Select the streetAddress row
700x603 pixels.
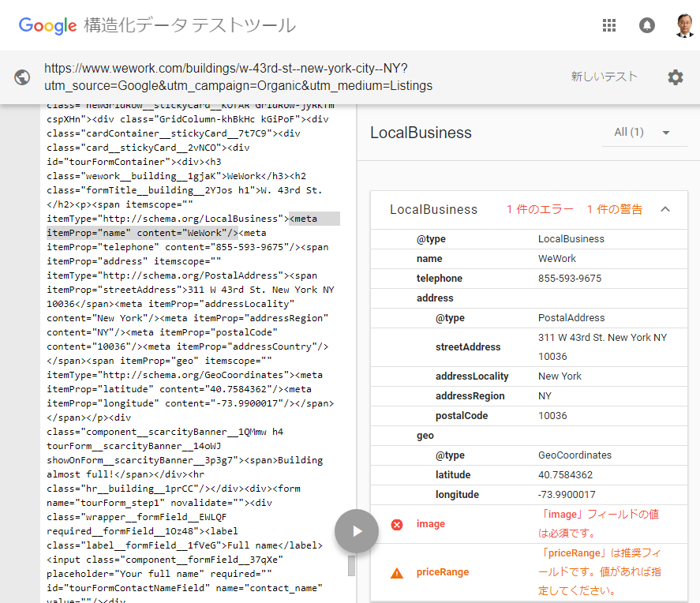(529, 347)
